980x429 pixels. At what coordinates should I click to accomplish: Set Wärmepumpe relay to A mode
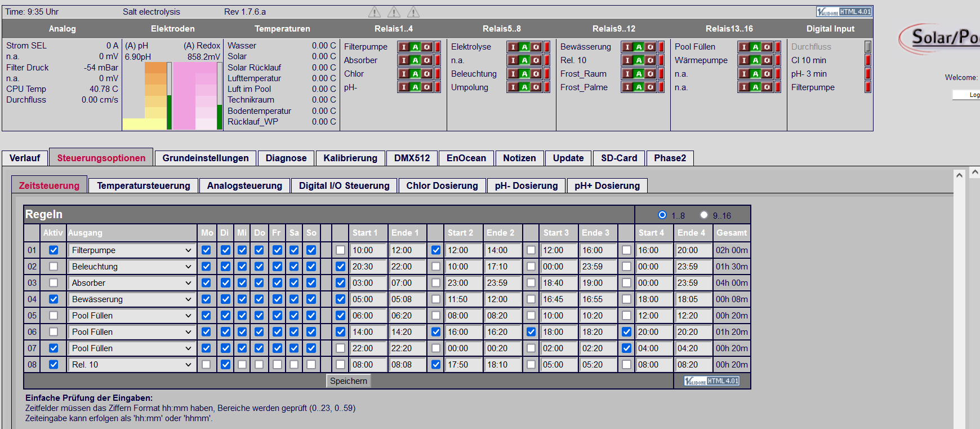(x=755, y=60)
